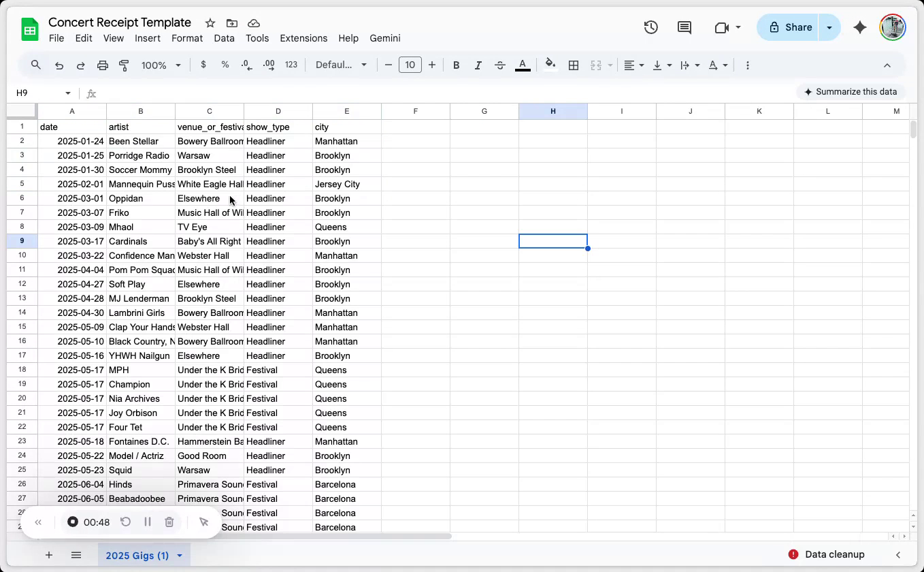Open the text color picker
This screenshot has height=572, width=924.
pyautogui.click(x=523, y=65)
